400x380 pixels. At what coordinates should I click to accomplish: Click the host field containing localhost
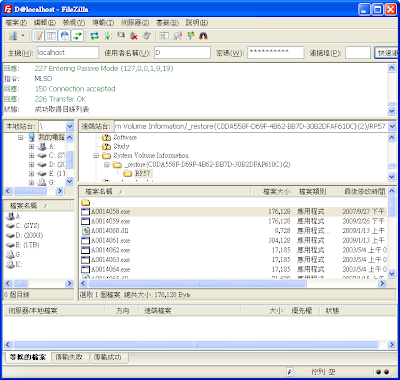68,53
